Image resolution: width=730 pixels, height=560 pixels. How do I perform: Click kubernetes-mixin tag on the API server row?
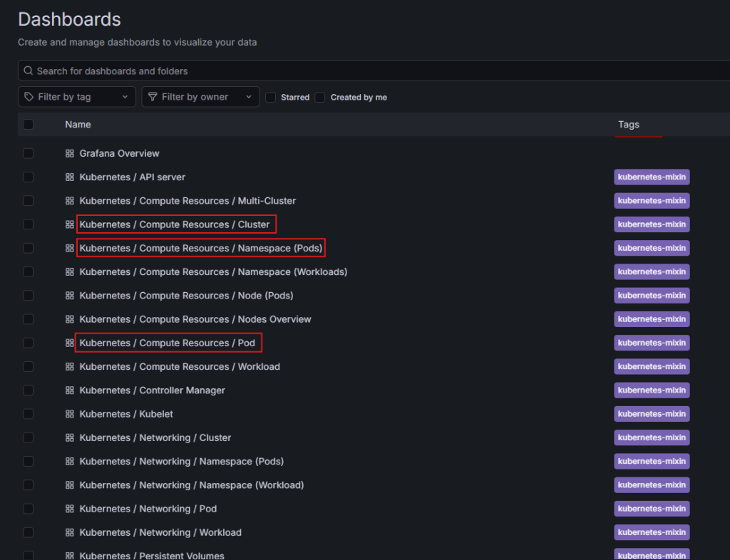(x=652, y=177)
